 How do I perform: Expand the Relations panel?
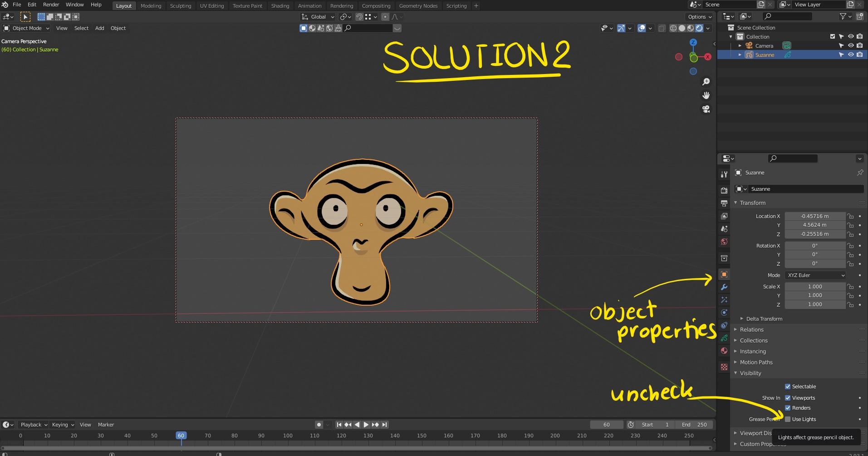751,330
